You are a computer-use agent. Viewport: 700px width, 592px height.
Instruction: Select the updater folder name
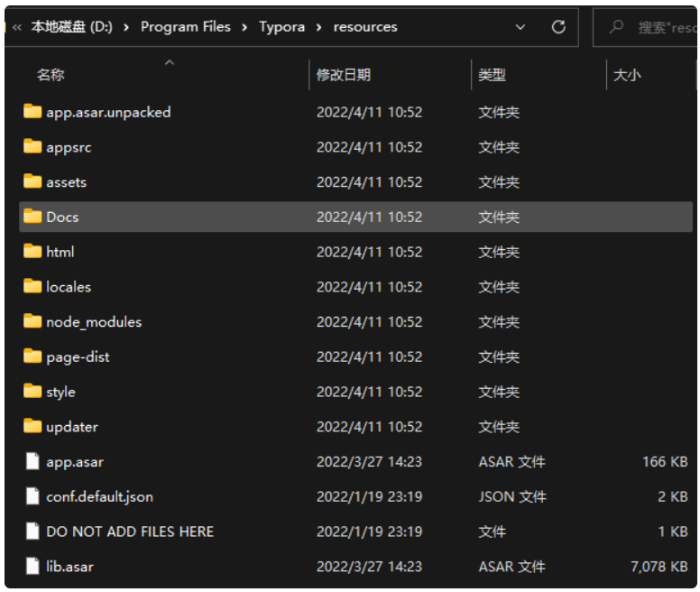[x=72, y=427]
